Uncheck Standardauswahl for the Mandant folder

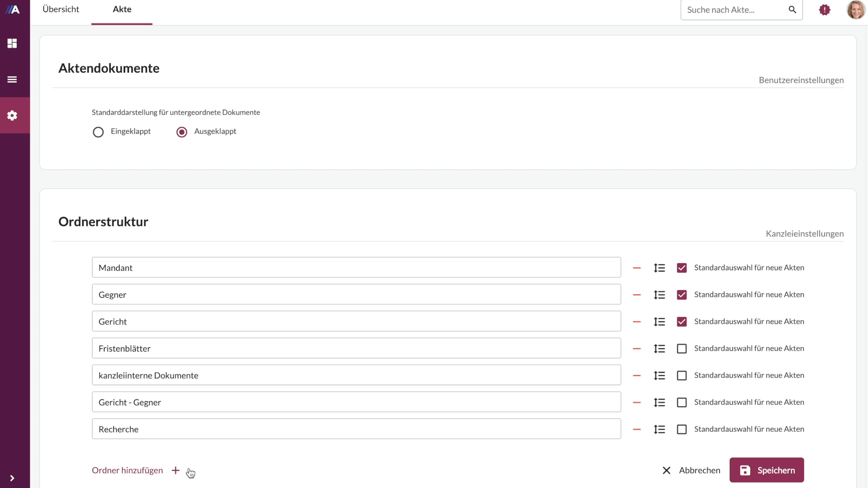click(682, 268)
